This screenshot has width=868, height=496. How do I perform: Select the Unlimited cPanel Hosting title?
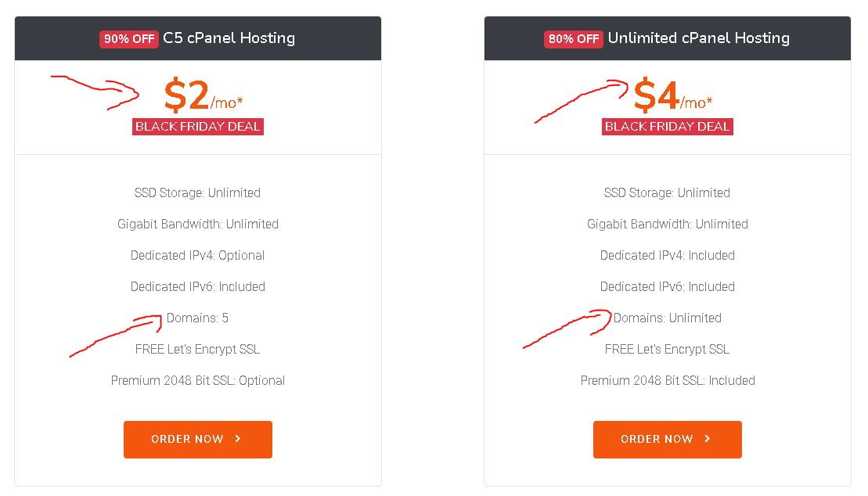click(699, 38)
